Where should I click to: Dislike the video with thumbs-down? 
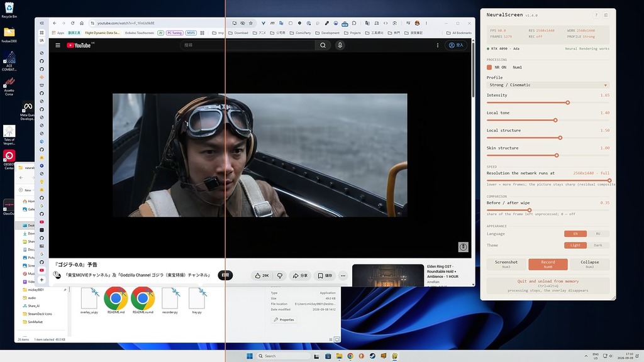point(280,275)
